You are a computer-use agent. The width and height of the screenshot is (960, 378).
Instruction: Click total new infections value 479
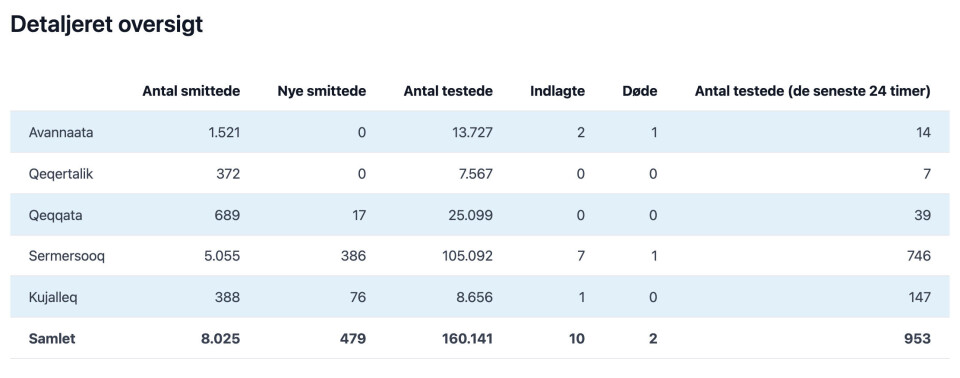(x=353, y=338)
